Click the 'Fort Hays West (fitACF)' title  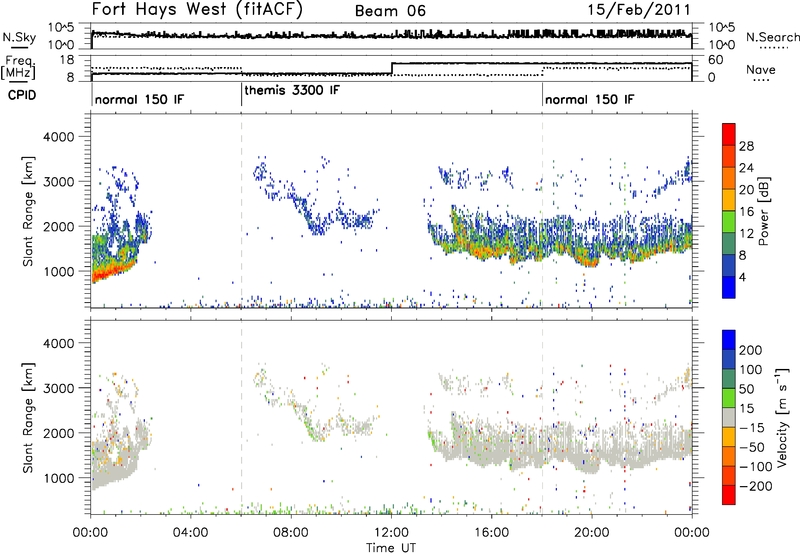pos(197,9)
